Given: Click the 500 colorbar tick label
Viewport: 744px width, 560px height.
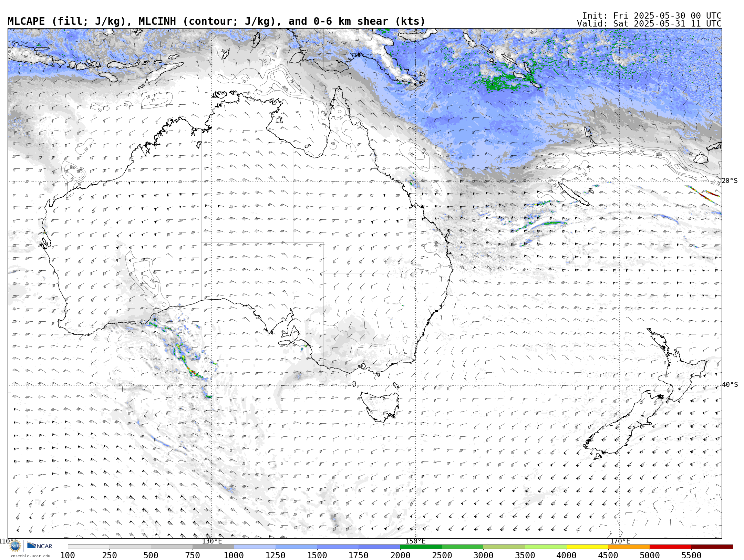Looking at the screenshot, I should pyautogui.click(x=151, y=555).
